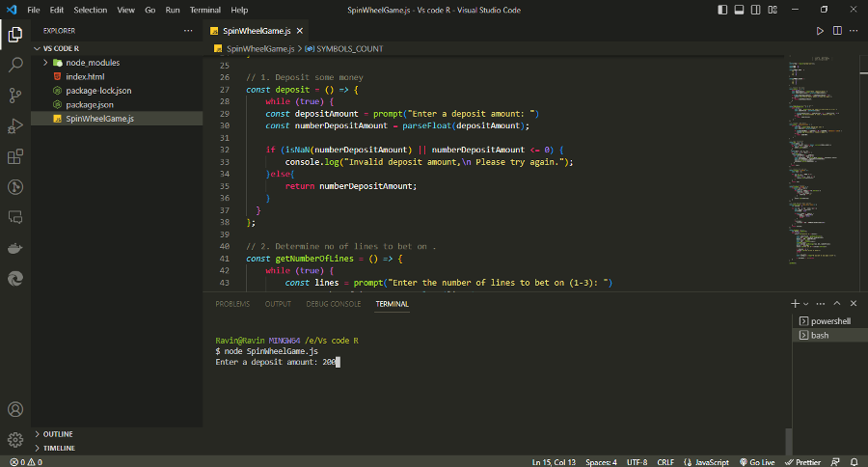The image size is (868, 467).
Task: Split the editor right
Action: coord(837,31)
